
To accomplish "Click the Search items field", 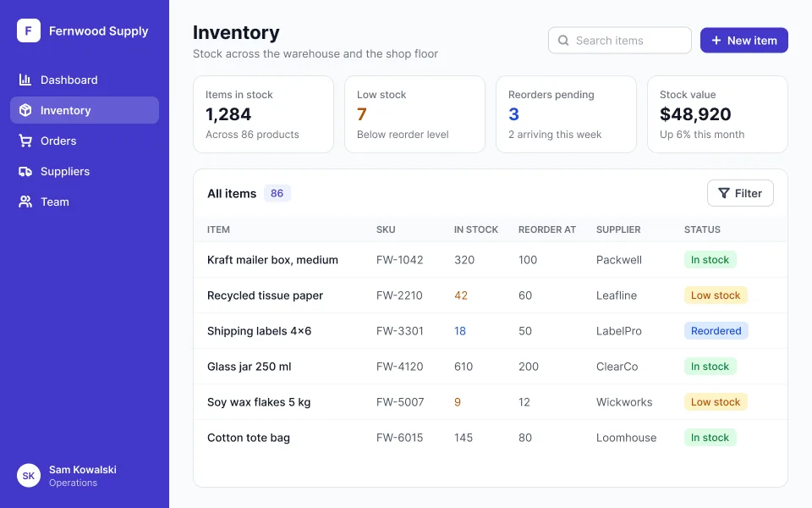I will [620, 41].
